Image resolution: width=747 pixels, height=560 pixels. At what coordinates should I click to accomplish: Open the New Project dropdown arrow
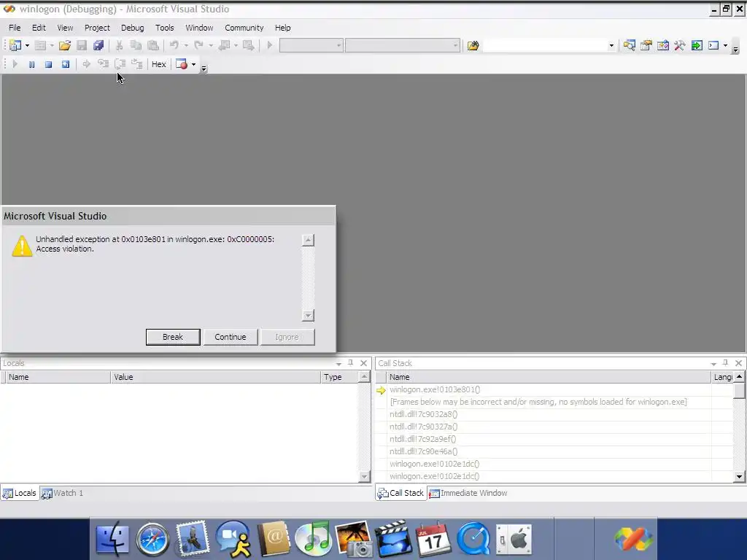27,46
